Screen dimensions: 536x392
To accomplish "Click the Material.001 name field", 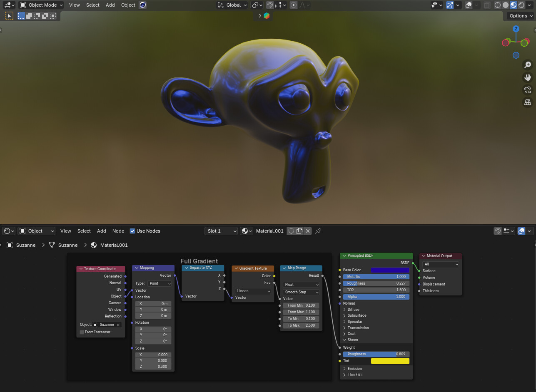I will pyautogui.click(x=269, y=231).
